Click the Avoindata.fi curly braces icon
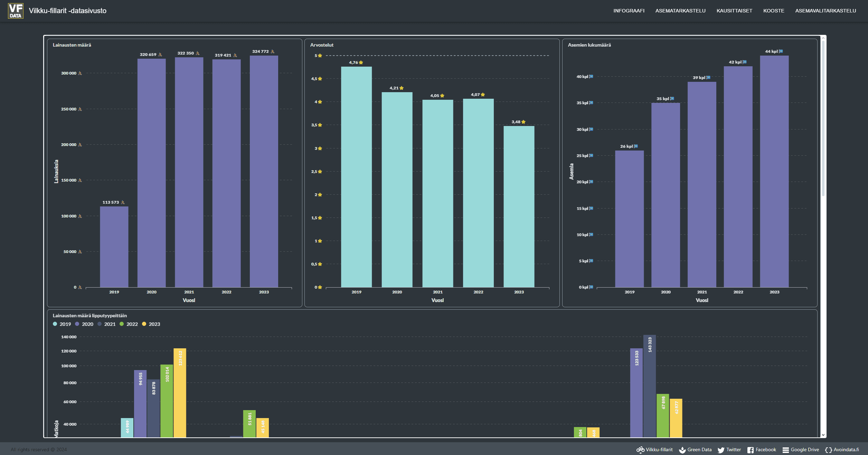868x455 pixels. (x=828, y=450)
